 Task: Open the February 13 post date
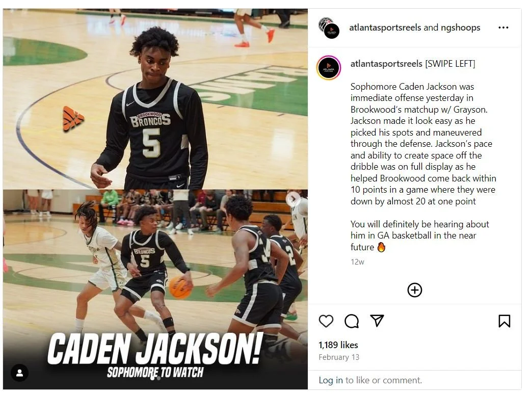[x=338, y=357]
